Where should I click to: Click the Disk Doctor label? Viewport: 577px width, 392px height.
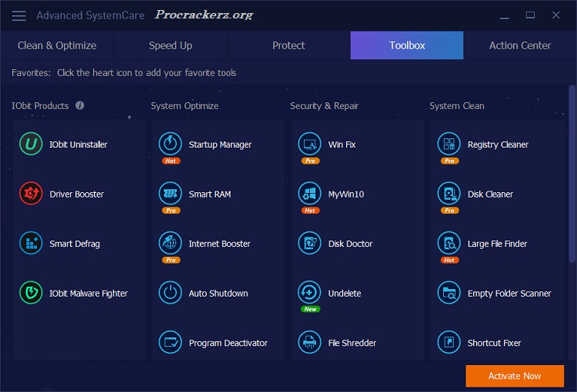(x=350, y=244)
